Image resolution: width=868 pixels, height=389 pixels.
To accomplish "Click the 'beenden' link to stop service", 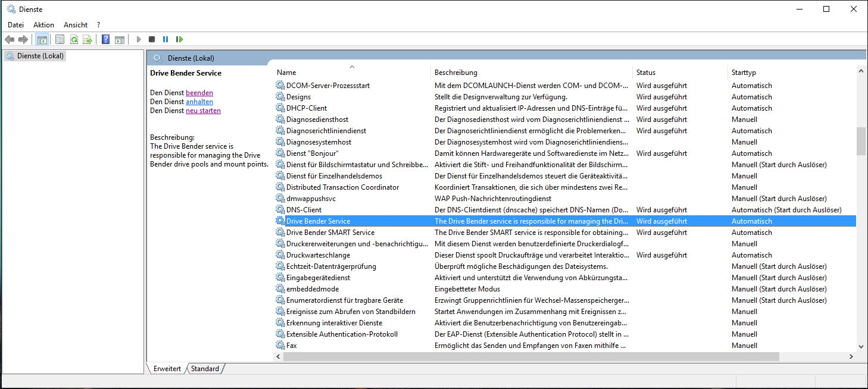I will [199, 93].
